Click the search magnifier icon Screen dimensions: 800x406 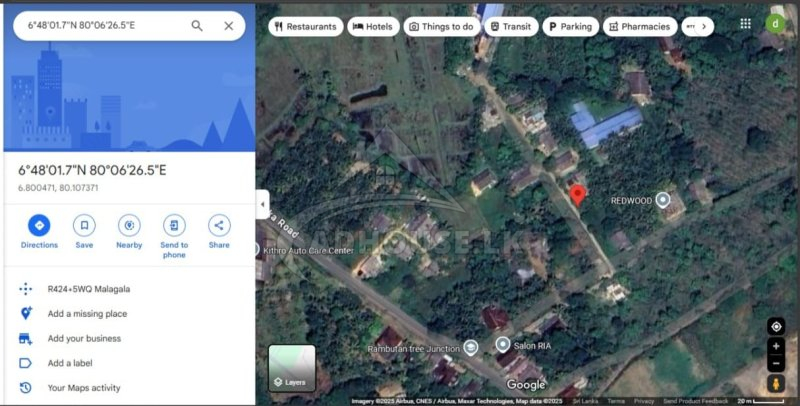197,26
